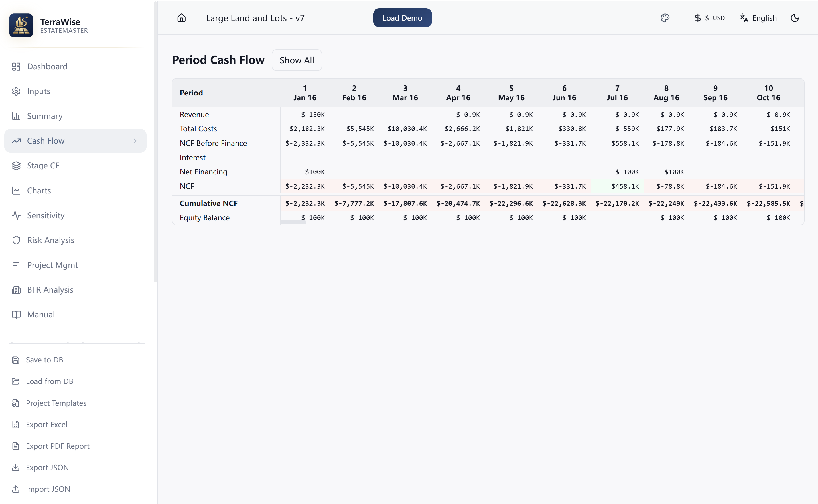Open the English language selector
818x504 pixels.
(x=758, y=18)
